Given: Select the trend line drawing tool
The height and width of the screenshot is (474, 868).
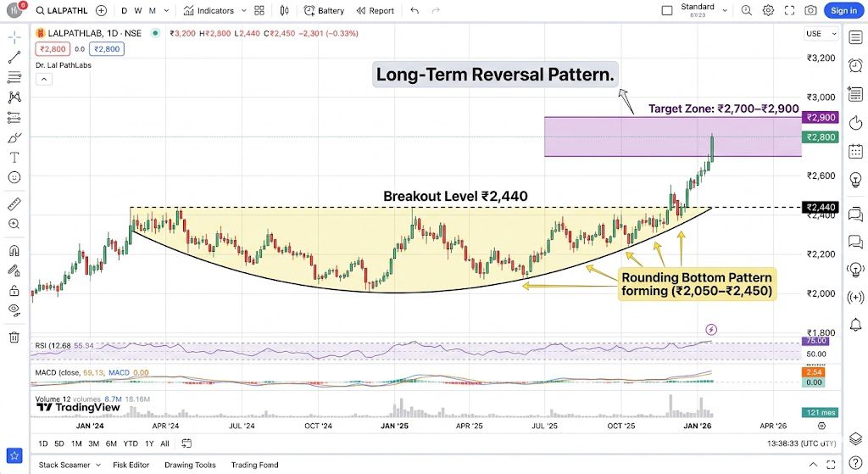Looking at the screenshot, I should point(14,57).
